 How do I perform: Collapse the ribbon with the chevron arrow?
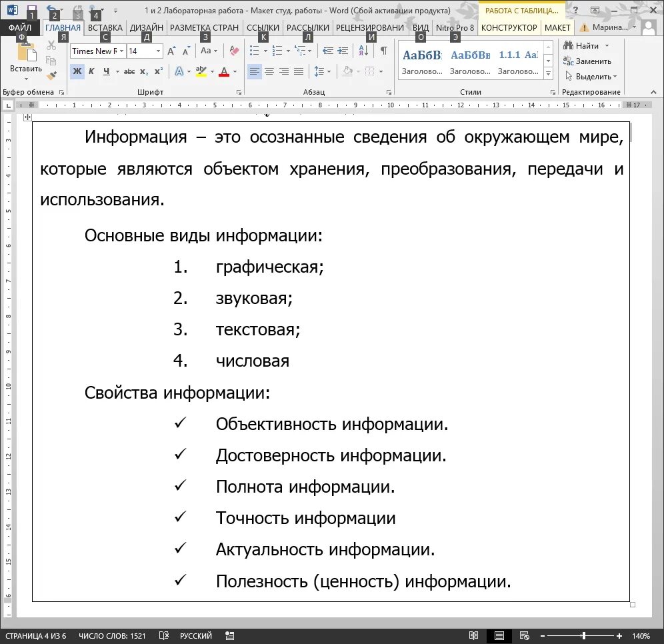point(653,92)
